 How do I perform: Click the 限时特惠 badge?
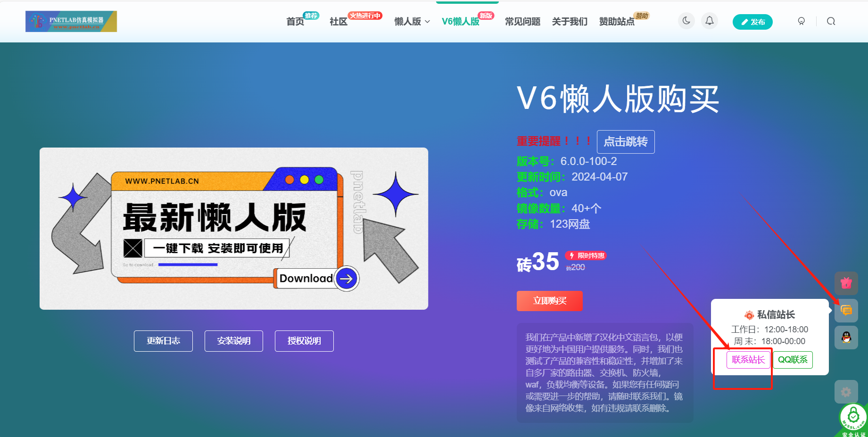[586, 256]
